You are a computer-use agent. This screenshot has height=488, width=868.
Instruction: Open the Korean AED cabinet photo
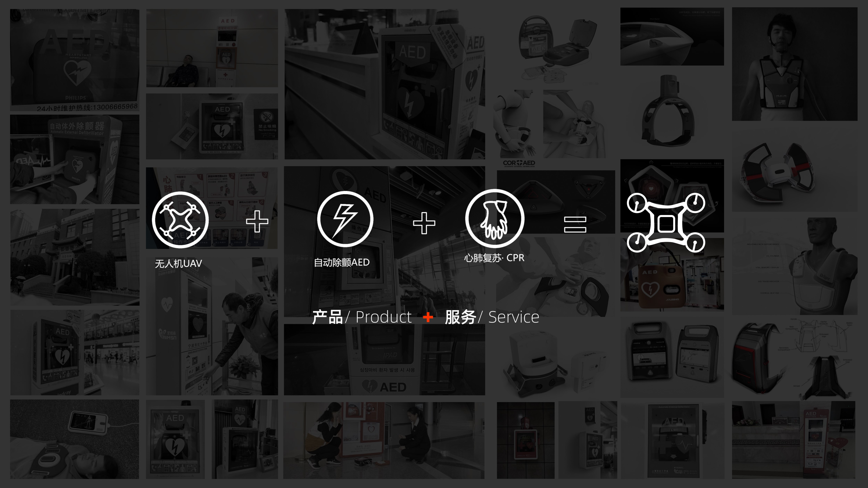coord(384,359)
